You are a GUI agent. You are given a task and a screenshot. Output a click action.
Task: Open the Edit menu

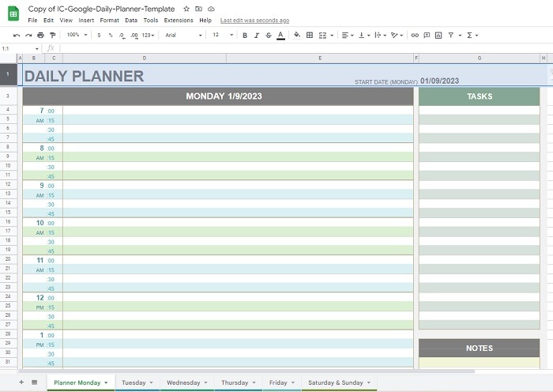(48, 21)
